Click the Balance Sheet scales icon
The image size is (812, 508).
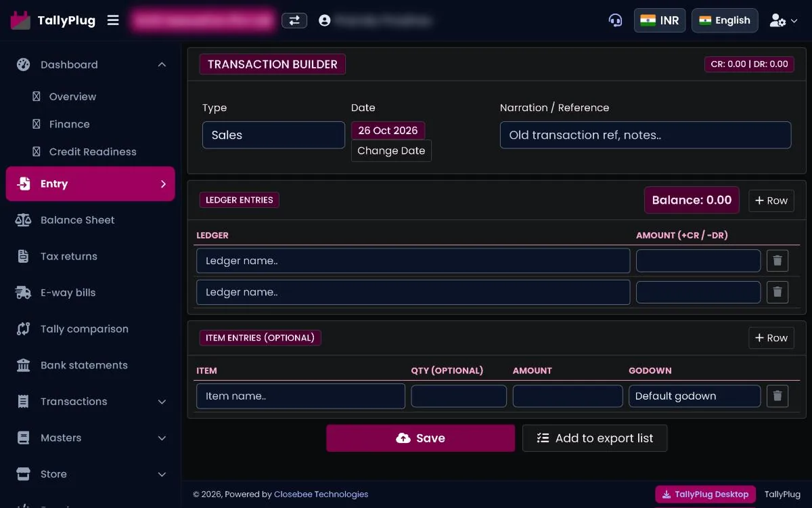(x=24, y=220)
